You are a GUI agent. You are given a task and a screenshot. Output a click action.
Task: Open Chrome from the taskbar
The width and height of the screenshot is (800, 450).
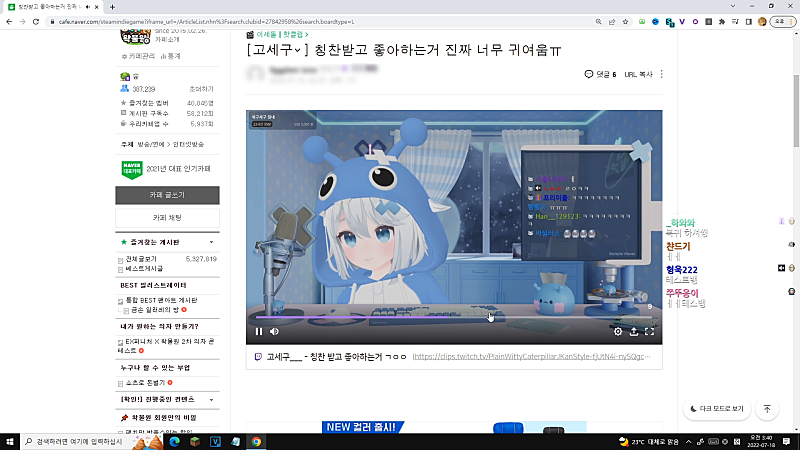click(256, 442)
